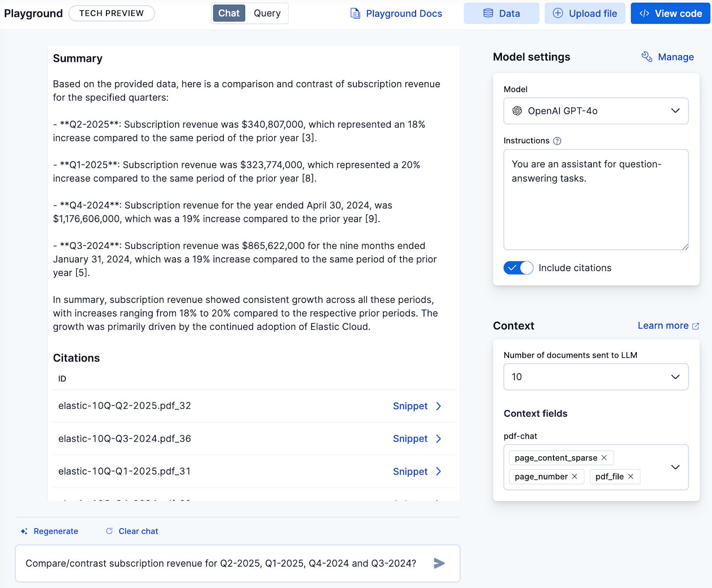Remove the page_content_sparse context field

click(604, 458)
